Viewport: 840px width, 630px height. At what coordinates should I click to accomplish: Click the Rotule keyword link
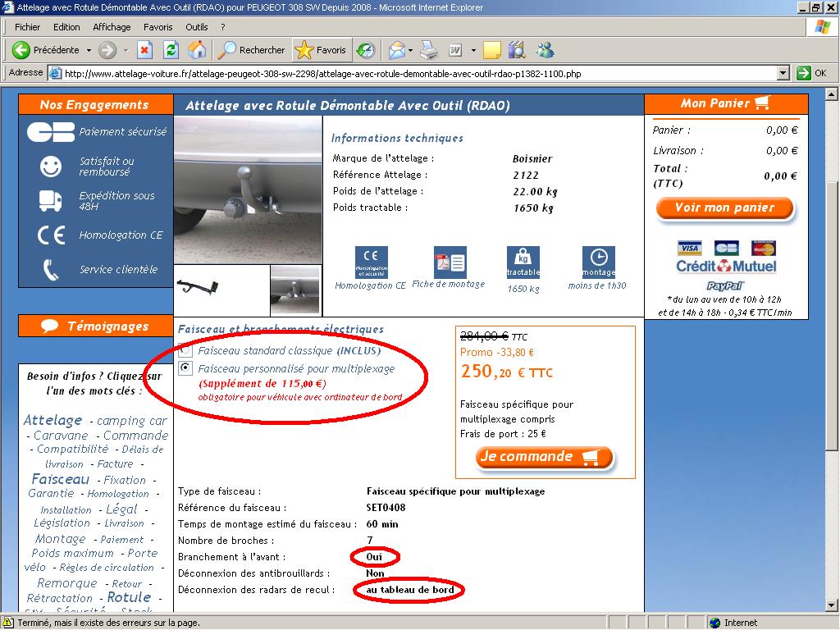pos(129,597)
